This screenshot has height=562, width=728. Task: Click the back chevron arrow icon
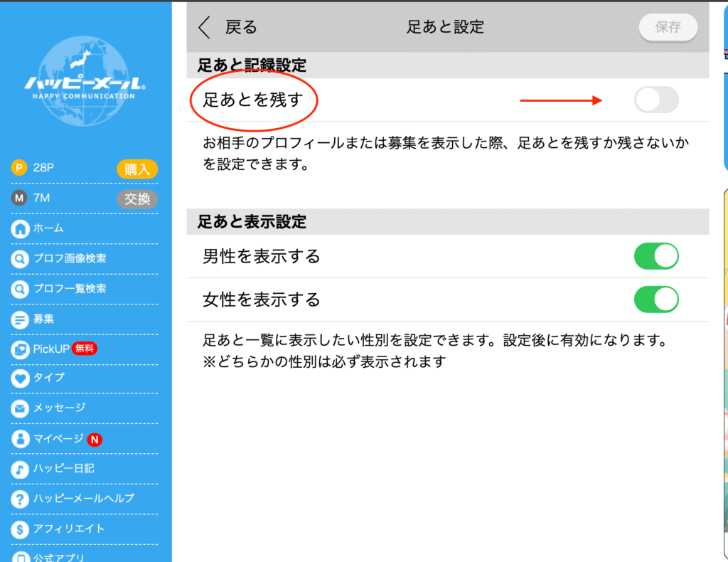205,27
